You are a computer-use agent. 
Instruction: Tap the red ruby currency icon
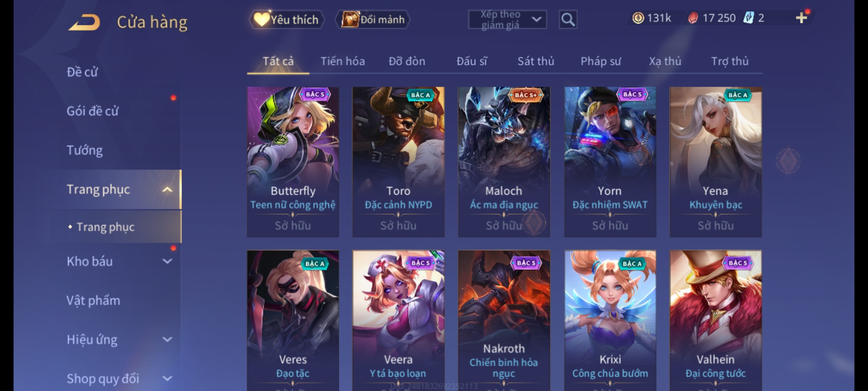pos(693,18)
